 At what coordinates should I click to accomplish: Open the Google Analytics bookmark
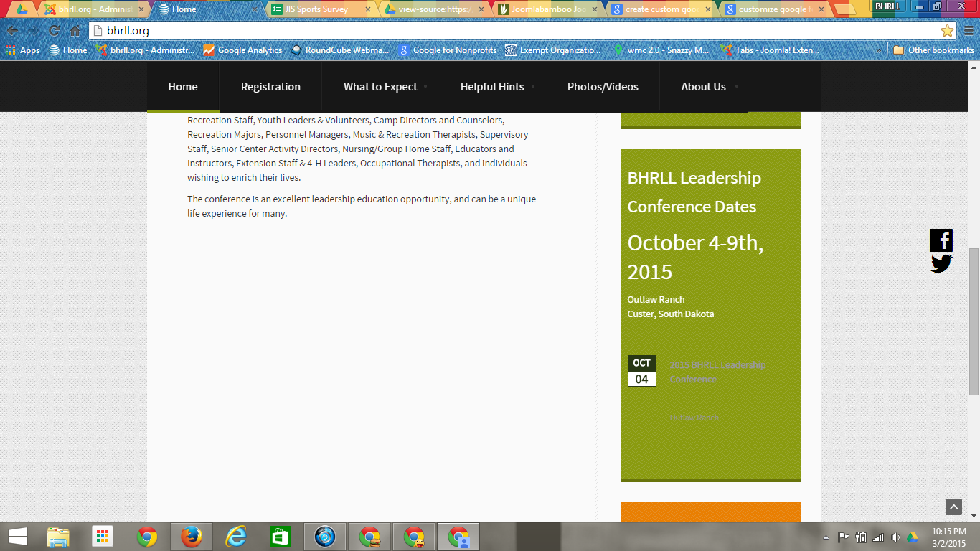(242, 50)
